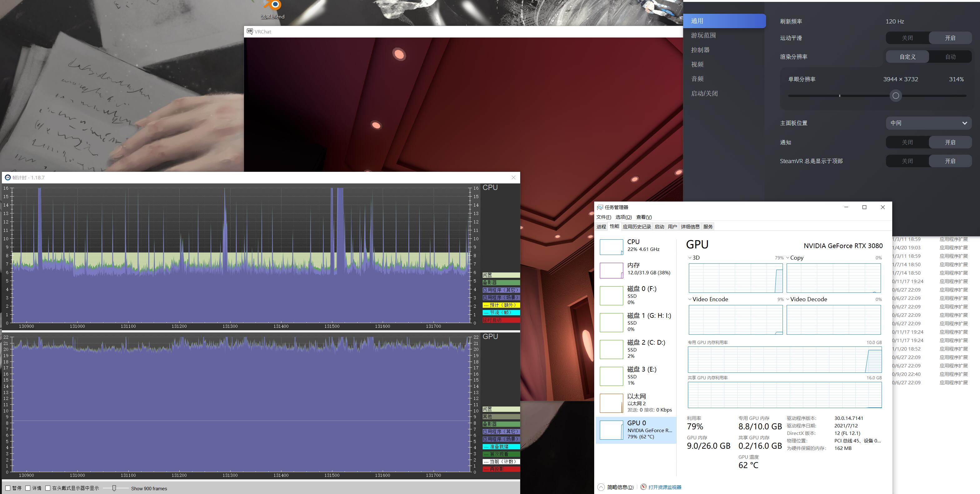
Task: Open the Video Decode graph dropdown
Action: (x=788, y=299)
